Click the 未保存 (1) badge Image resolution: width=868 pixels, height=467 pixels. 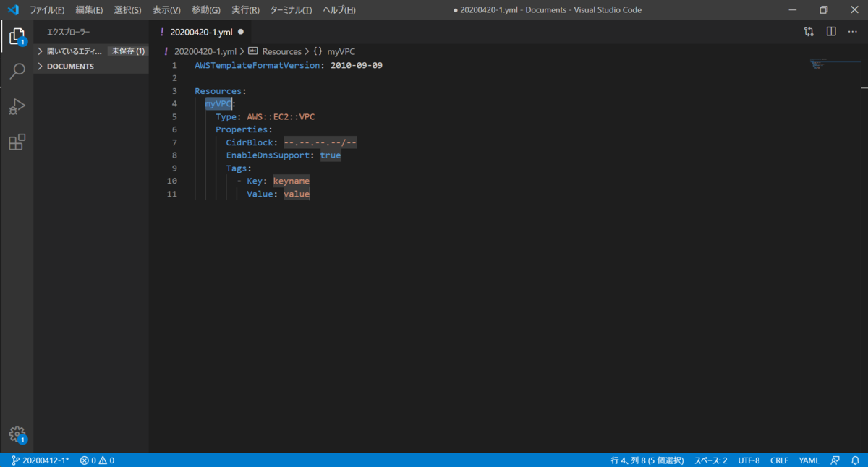tap(128, 51)
